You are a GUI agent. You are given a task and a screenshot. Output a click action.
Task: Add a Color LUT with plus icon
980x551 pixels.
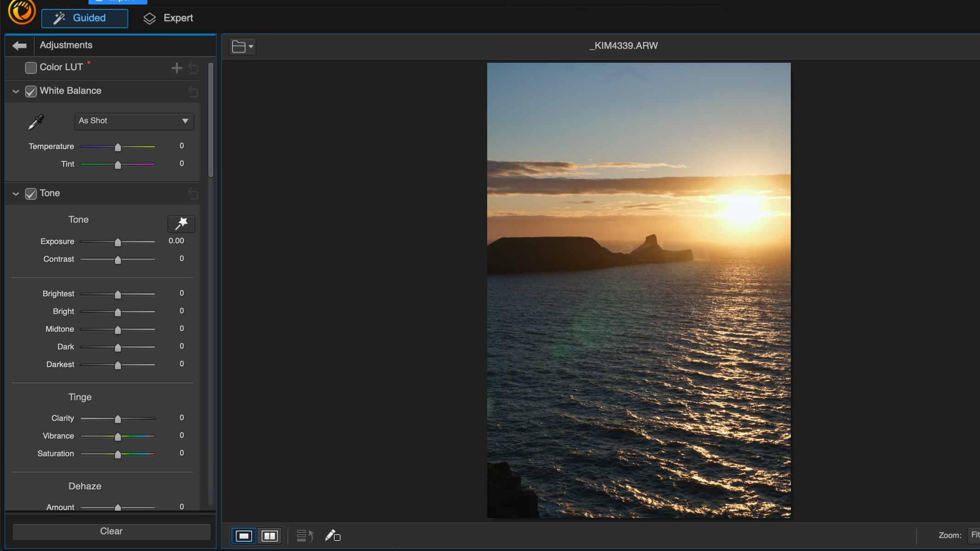pyautogui.click(x=176, y=68)
